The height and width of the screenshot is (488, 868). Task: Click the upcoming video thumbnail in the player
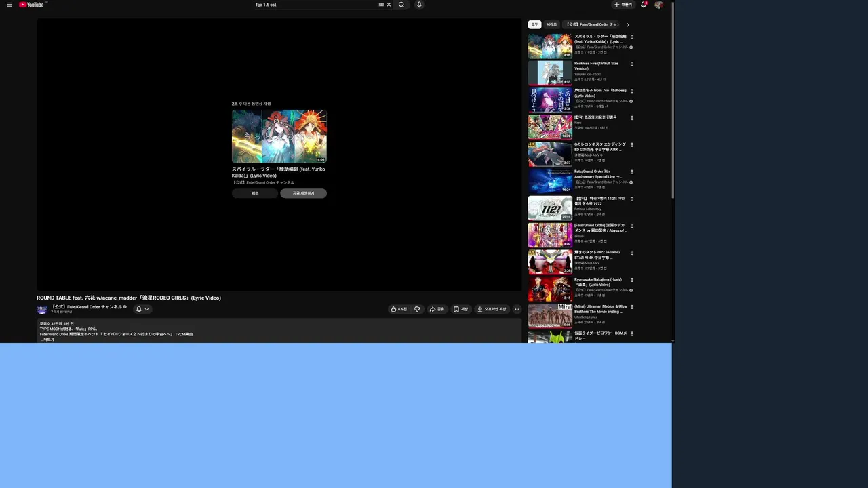pyautogui.click(x=279, y=136)
